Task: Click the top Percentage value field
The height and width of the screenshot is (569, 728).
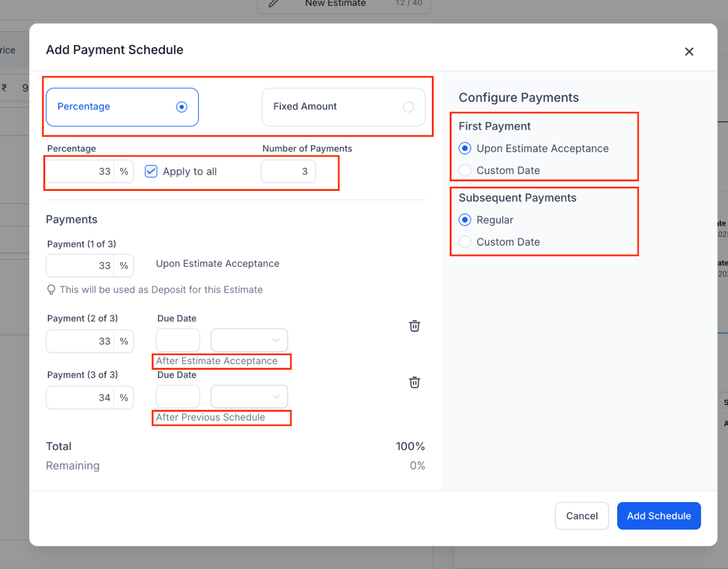Action: click(x=80, y=172)
